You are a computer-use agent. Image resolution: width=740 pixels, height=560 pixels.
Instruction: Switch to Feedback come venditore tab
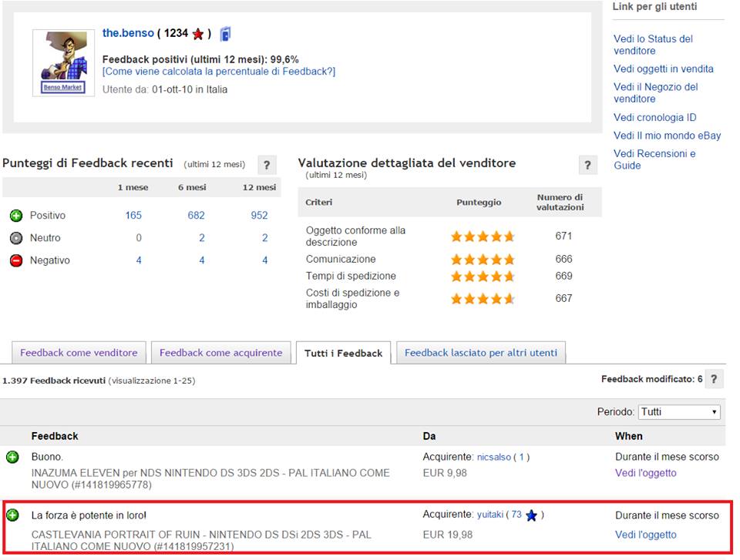[79, 353]
